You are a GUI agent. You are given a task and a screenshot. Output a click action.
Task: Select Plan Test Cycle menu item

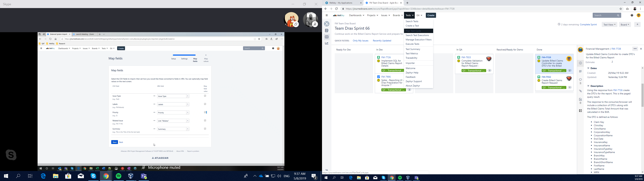(x=418, y=31)
